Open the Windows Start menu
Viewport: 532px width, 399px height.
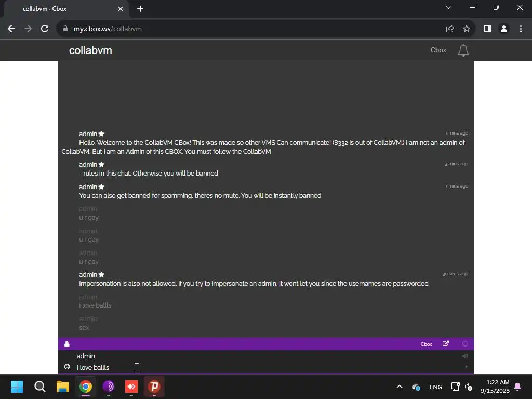tap(17, 387)
